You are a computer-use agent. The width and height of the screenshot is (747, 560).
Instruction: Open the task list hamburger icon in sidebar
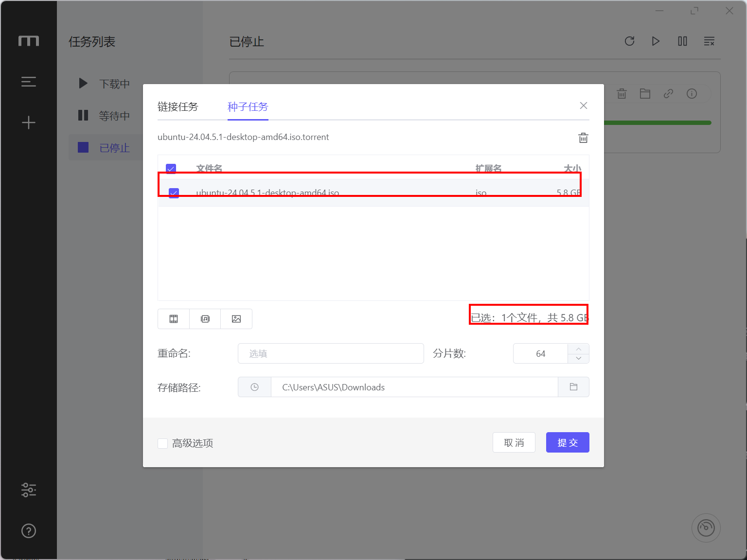pyautogui.click(x=29, y=82)
